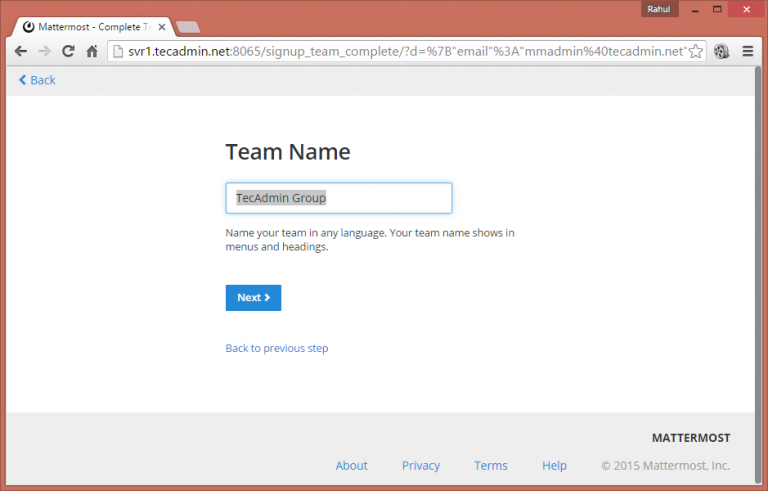Click the Back link at top left

coord(37,80)
